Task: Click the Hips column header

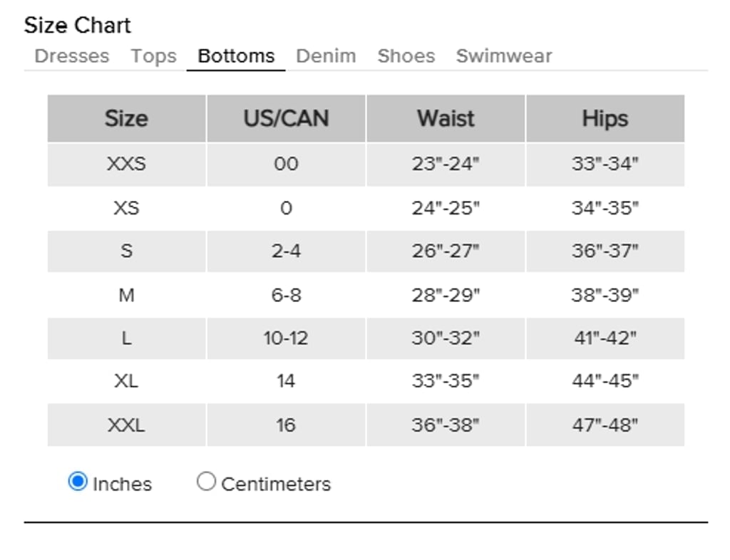Action: pyautogui.click(x=605, y=118)
